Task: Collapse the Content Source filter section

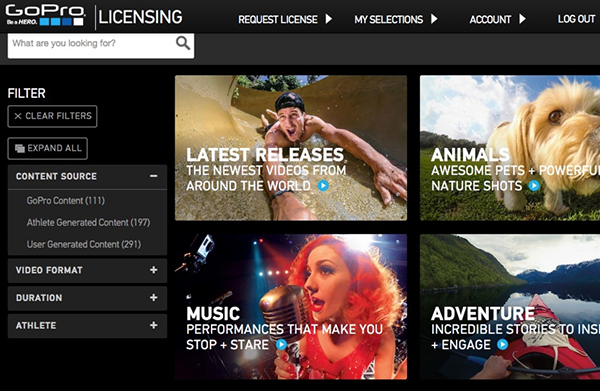Action: tap(153, 176)
